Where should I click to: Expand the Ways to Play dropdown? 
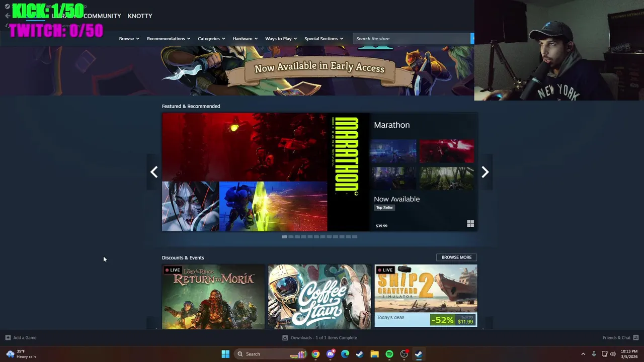tap(281, 39)
